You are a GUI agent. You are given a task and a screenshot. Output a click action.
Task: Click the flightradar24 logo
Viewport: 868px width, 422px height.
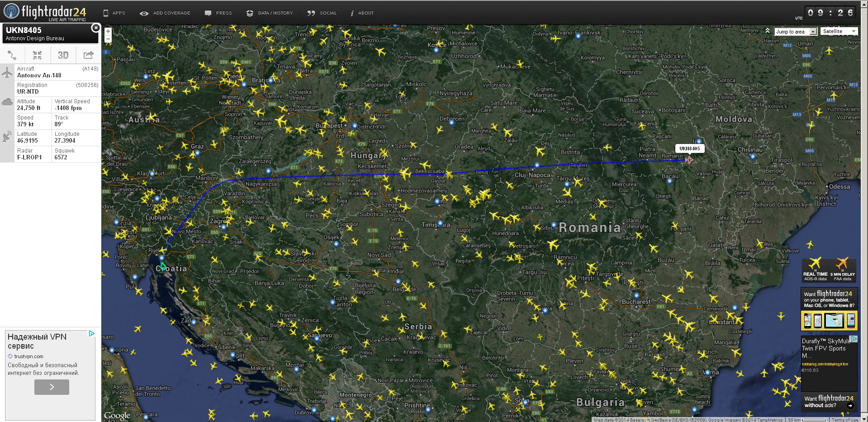pos(44,12)
